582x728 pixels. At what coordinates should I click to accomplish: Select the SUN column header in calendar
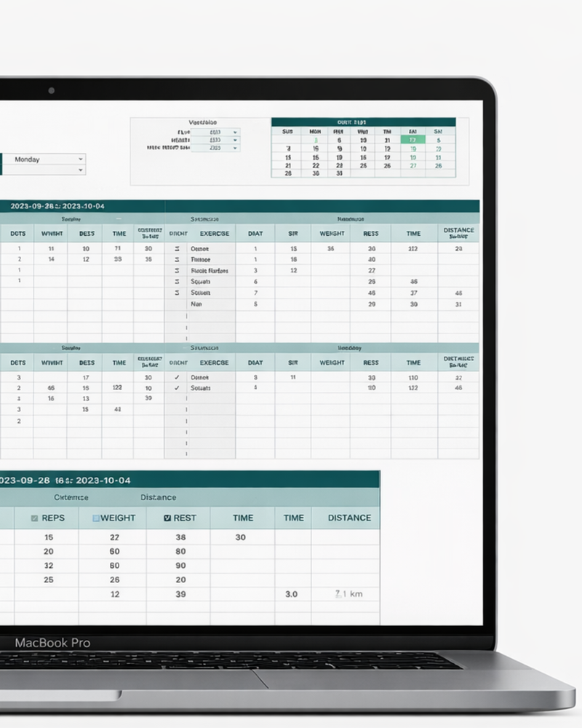287,132
